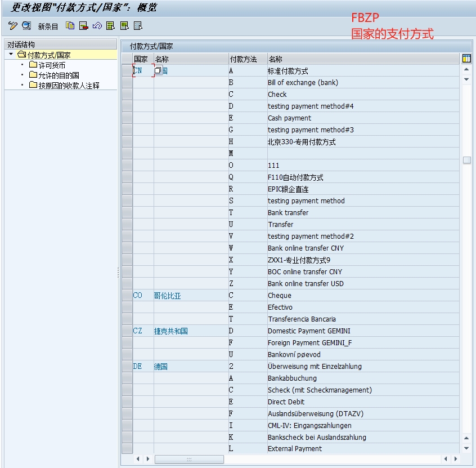Select row selector for Bank transfer

point(127,212)
